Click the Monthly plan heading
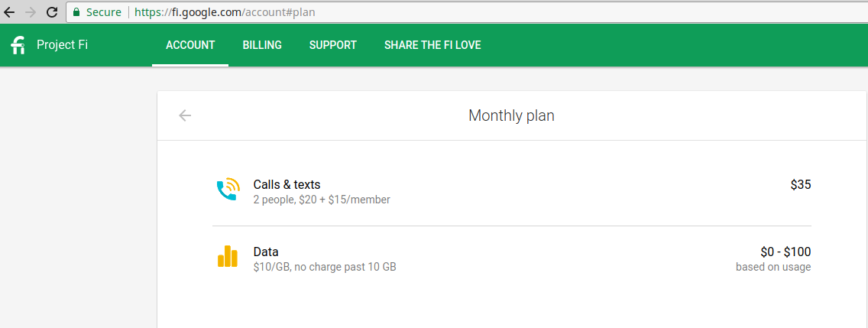The image size is (868, 328). coord(511,115)
